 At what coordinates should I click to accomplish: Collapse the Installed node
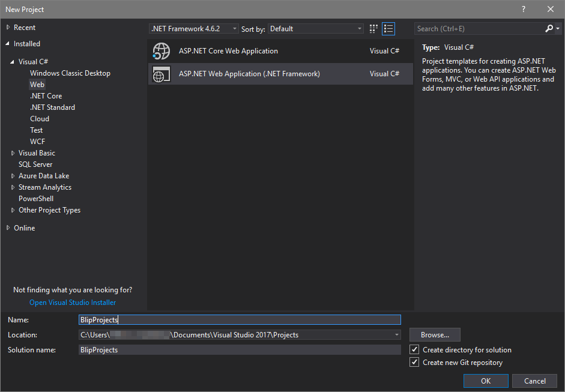pos(8,44)
